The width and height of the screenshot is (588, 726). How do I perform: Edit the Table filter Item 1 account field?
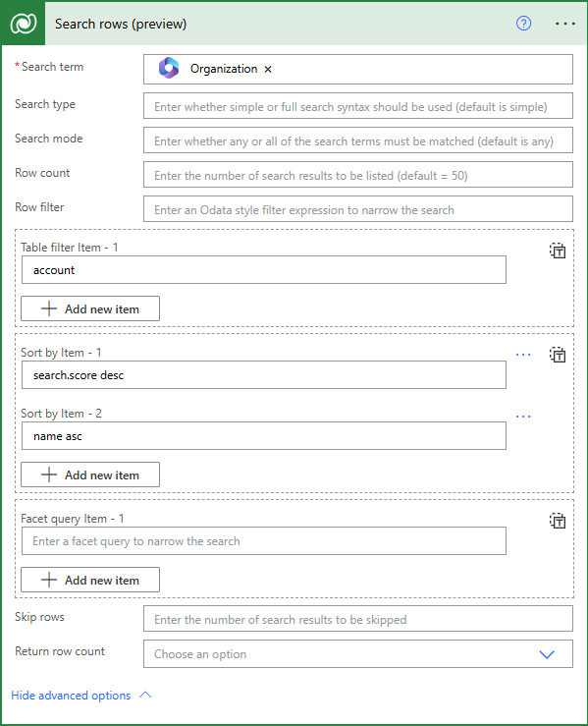tap(264, 270)
